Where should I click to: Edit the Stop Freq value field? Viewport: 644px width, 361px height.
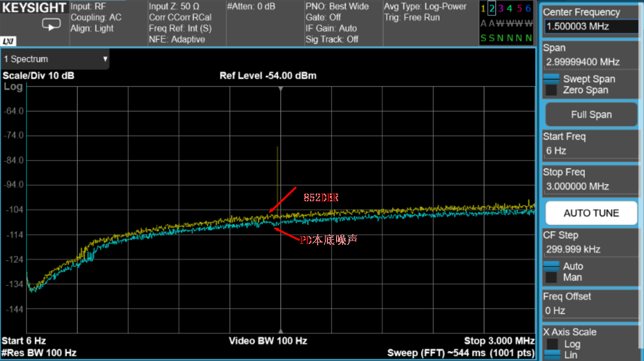pos(591,186)
